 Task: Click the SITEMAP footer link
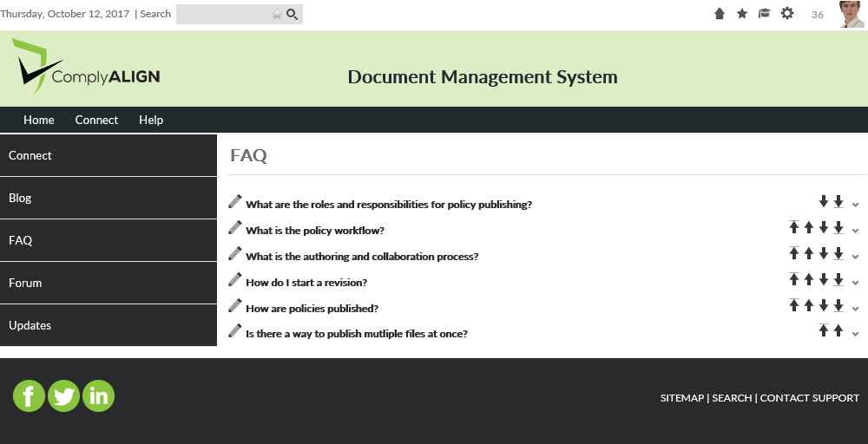pos(682,398)
